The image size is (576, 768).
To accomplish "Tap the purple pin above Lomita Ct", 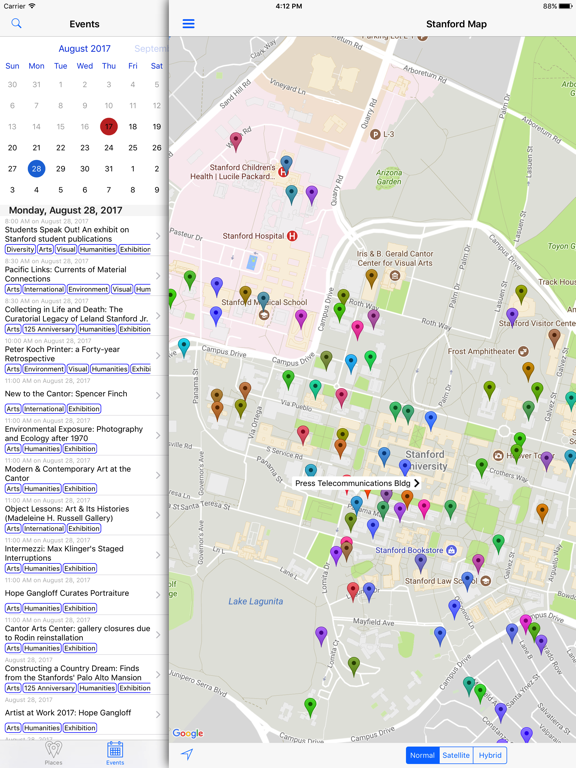I will [321, 635].
